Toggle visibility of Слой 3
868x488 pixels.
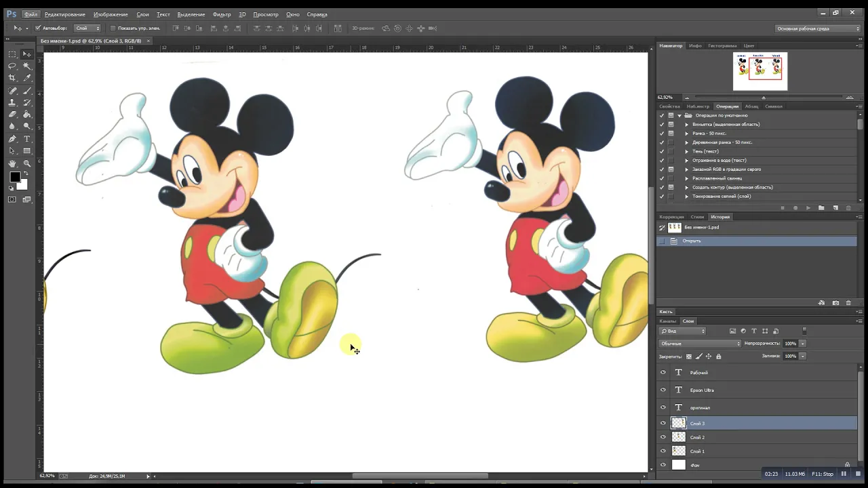[663, 423]
